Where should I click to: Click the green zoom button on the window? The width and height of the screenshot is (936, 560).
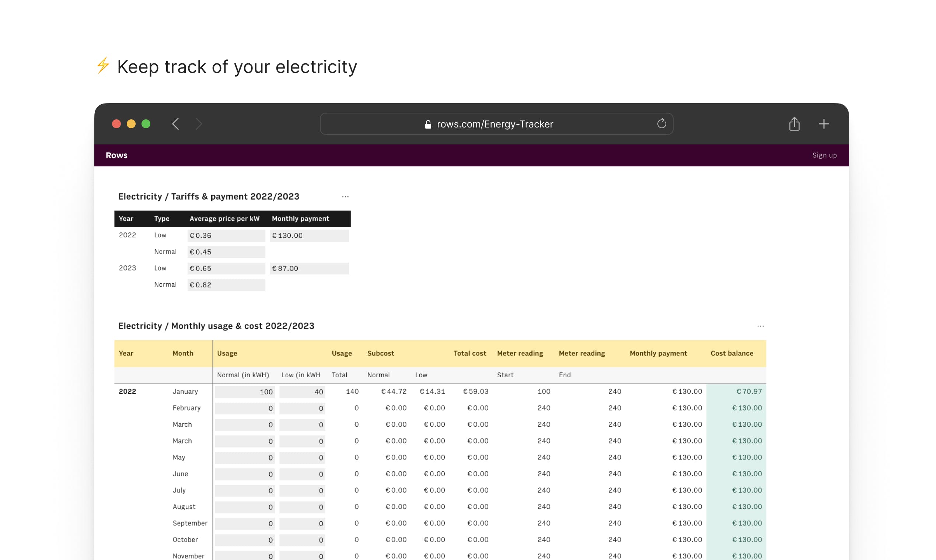click(146, 124)
